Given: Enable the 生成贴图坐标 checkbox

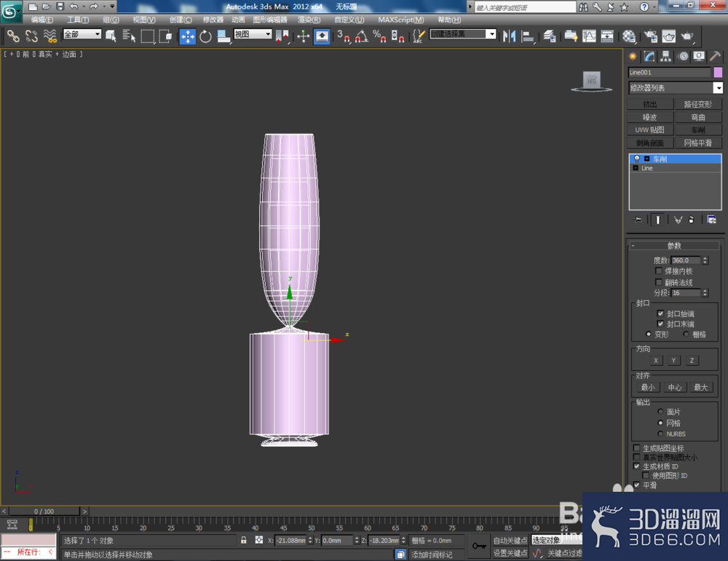Looking at the screenshot, I should (x=636, y=448).
